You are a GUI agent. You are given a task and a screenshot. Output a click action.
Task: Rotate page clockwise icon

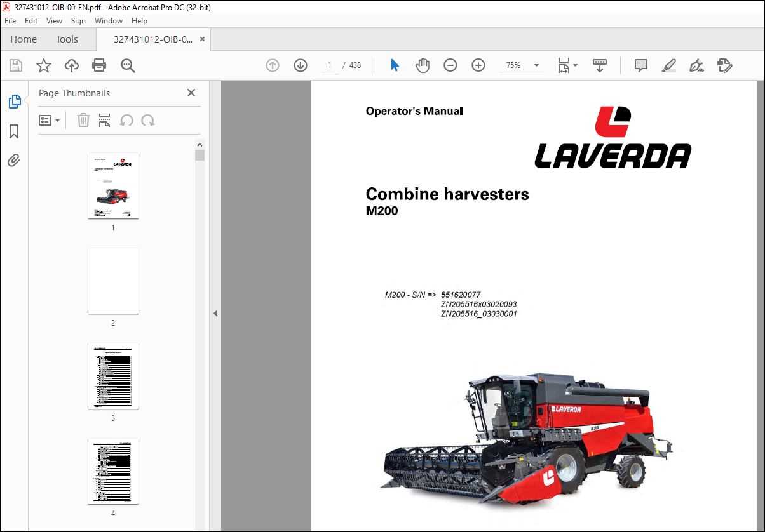[x=148, y=120]
